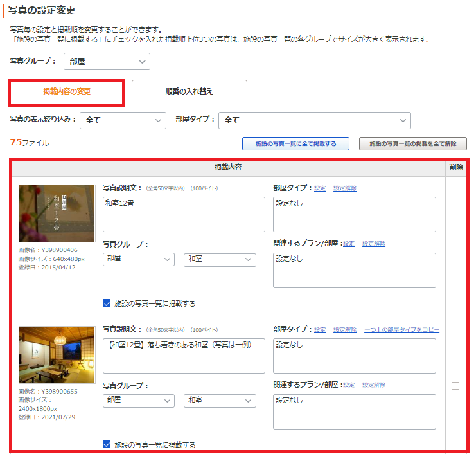Click the first photo thumbnail (和室12畳 sign)
The height and width of the screenshot is (454, 476).
coord(57,213)
